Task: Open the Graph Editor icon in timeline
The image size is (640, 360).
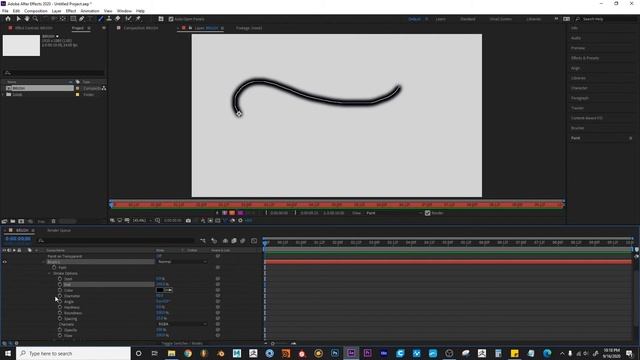Action: (x=254, y=241)
